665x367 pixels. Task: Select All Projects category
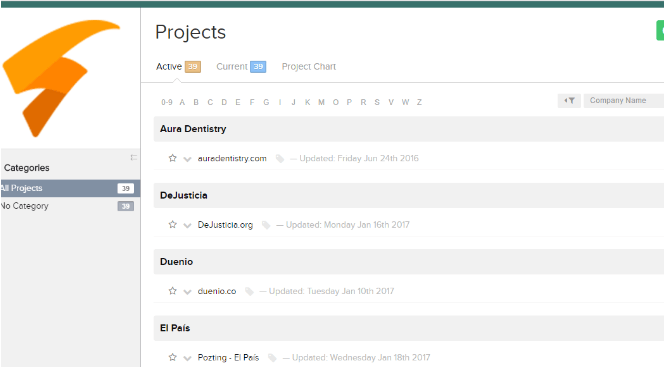point(70,188)
